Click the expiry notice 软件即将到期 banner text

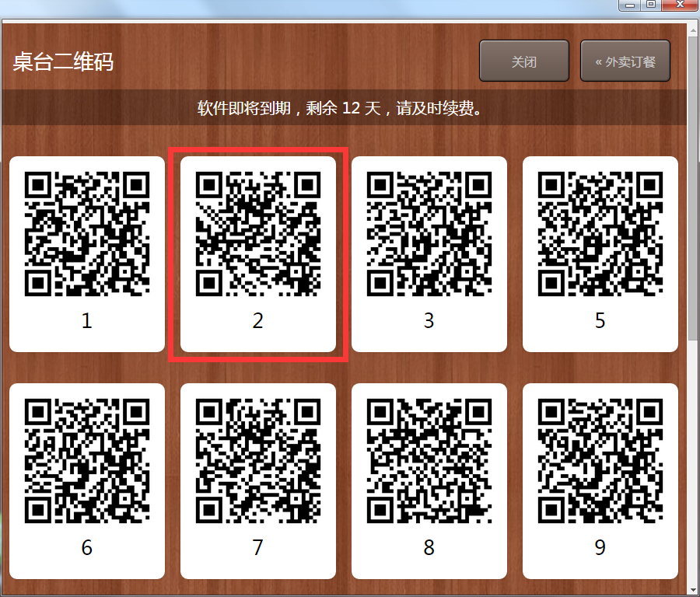340,108
